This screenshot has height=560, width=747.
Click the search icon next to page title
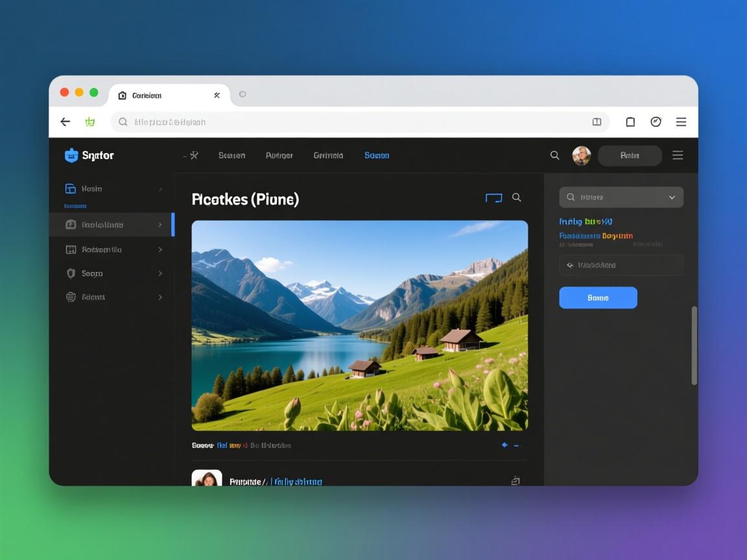[x=517, y=198]
